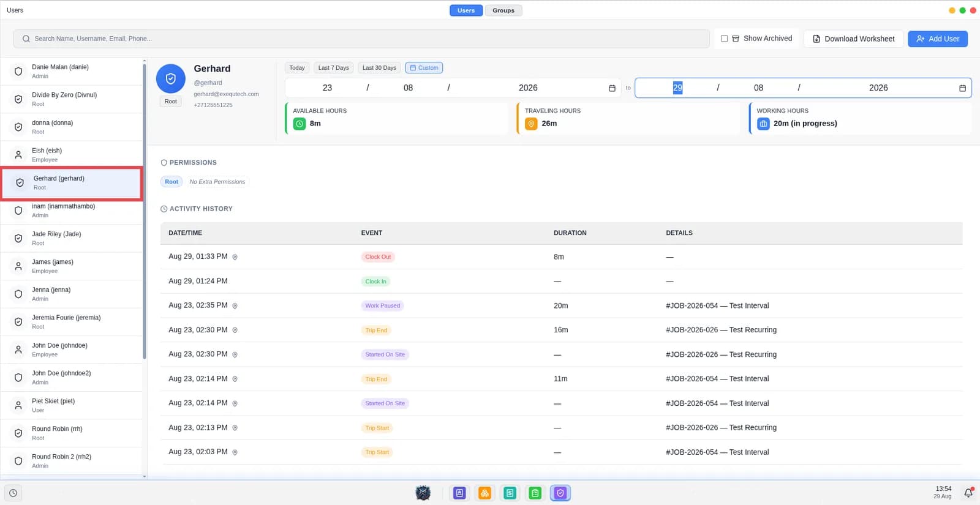The image size is (980, 505).
Task: Open the dark emblem launcher icon in dock
Action: pos(423,493)
